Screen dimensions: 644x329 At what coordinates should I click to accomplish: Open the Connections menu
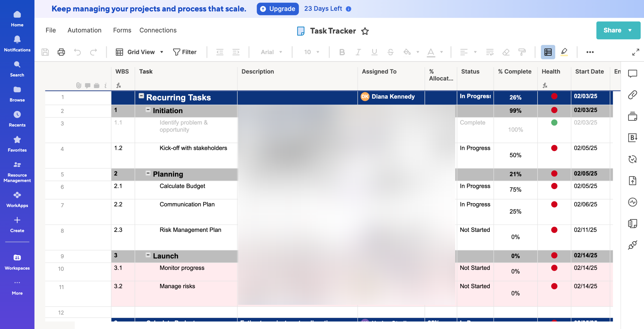tap(158, 30)
